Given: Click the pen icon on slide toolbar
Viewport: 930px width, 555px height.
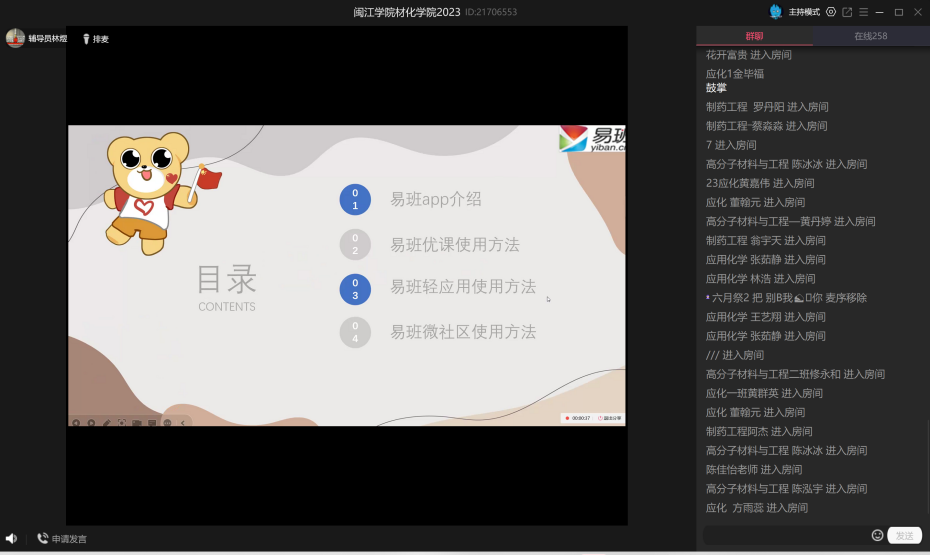Looking at the screenshot, I should pos(107,423).
